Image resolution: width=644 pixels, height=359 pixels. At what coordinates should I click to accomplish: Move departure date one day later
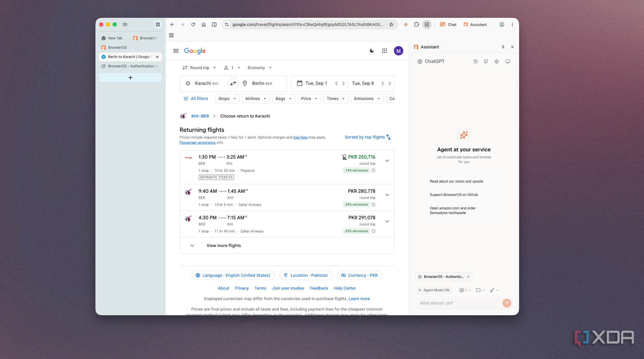click(x=343, y=83)
